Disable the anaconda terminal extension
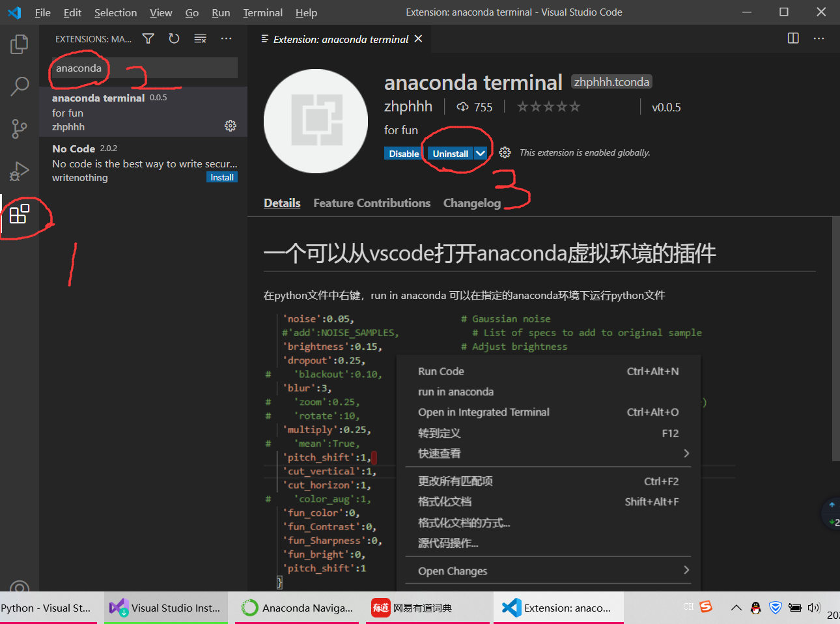The image size is (840, 624). pos(404,153)
